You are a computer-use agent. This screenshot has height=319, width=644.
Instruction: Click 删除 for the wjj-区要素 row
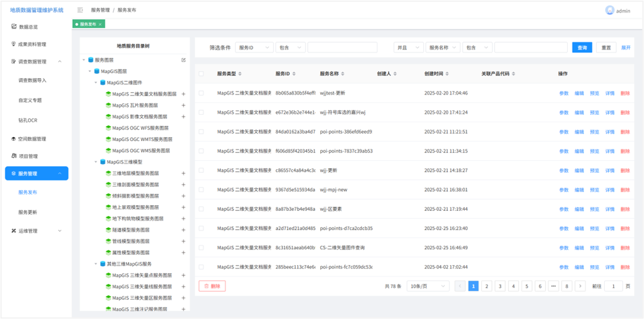[x=625, y=209]
